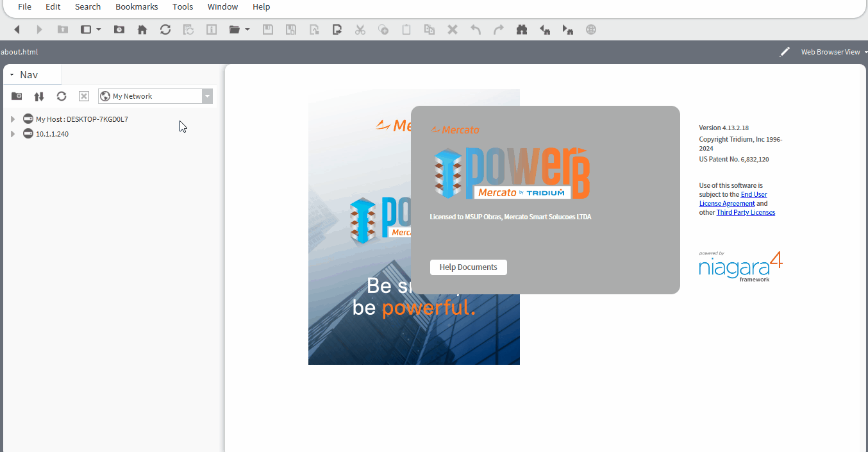The width and height of the screenshot is (868, 452).
Task: Click the Cut scissors icon
Action: 360,29
